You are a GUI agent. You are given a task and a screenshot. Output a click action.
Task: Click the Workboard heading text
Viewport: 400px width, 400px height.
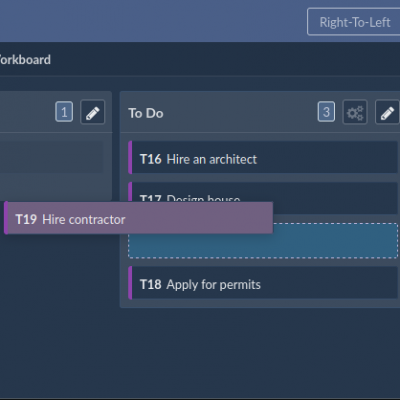point(25,60)
